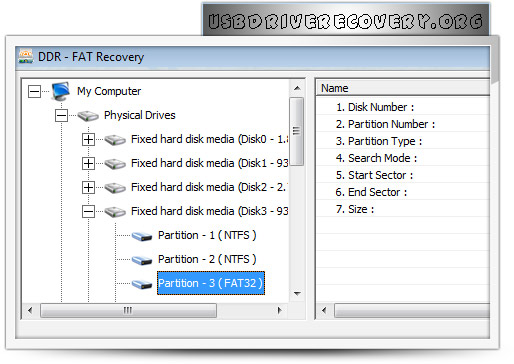Click the Disk2 hard drive icon
This screenshot has width=514, height=364.
(x=115, y=188)
